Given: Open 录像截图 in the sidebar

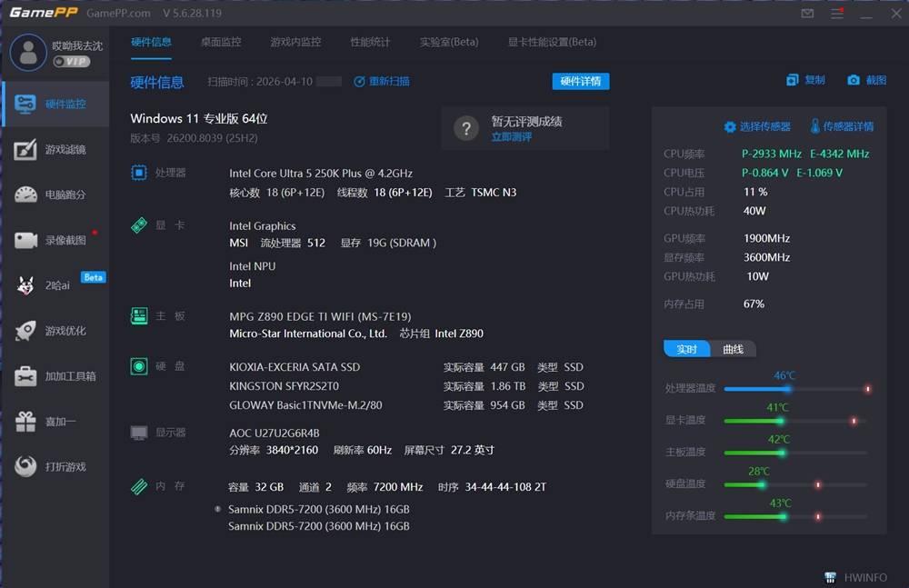Looking at the screenshot, I should (x=55, y=240).
